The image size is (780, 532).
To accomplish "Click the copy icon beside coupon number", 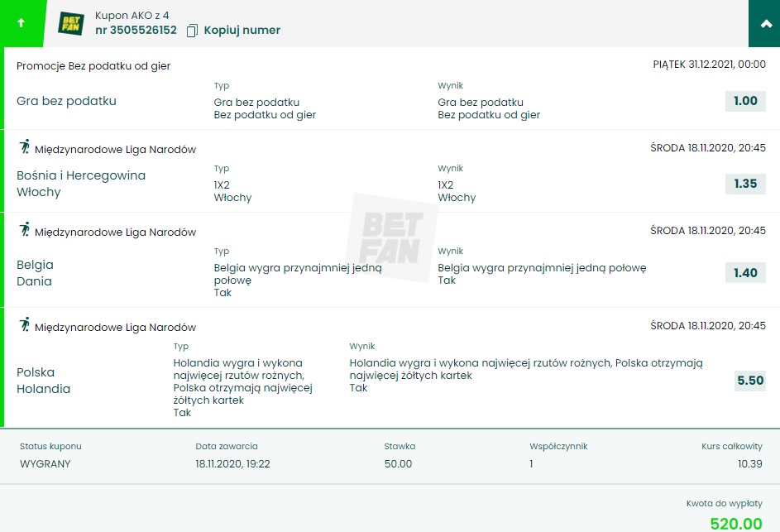I will (192, 31).
